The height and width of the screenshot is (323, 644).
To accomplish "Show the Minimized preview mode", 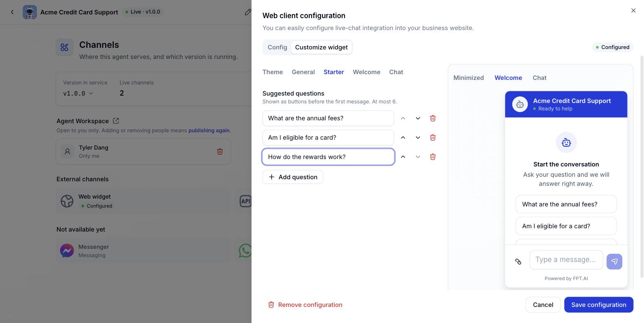I will 468,78.
